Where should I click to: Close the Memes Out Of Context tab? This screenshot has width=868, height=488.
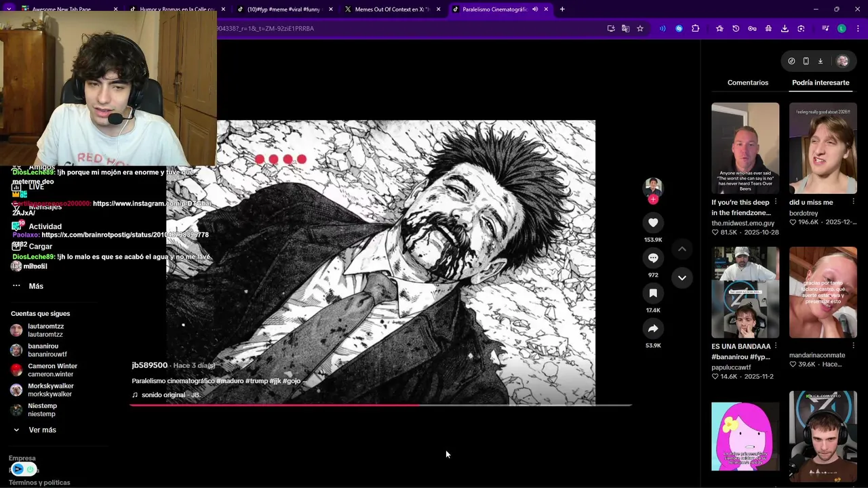438,9
